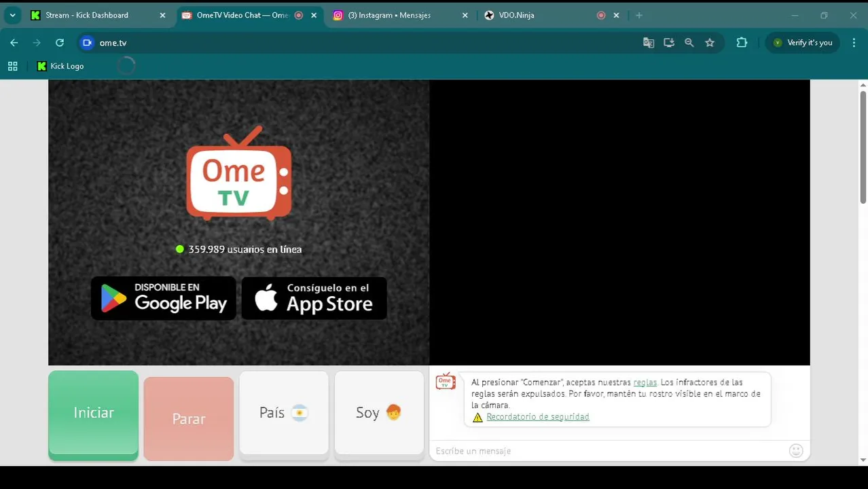This screenshot has height=489, width=868.
Task: Click the Iniciar button
Action: click(x=94, y=413)
